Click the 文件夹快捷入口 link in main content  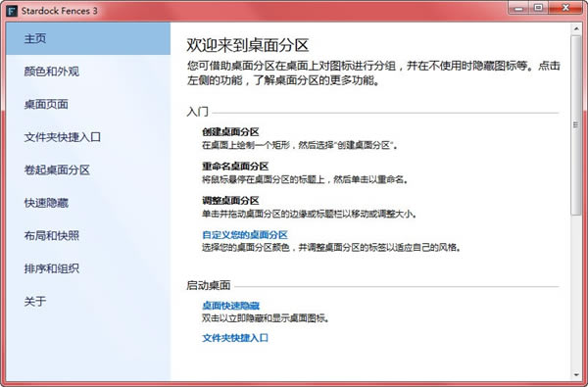(x=235, y=338)
